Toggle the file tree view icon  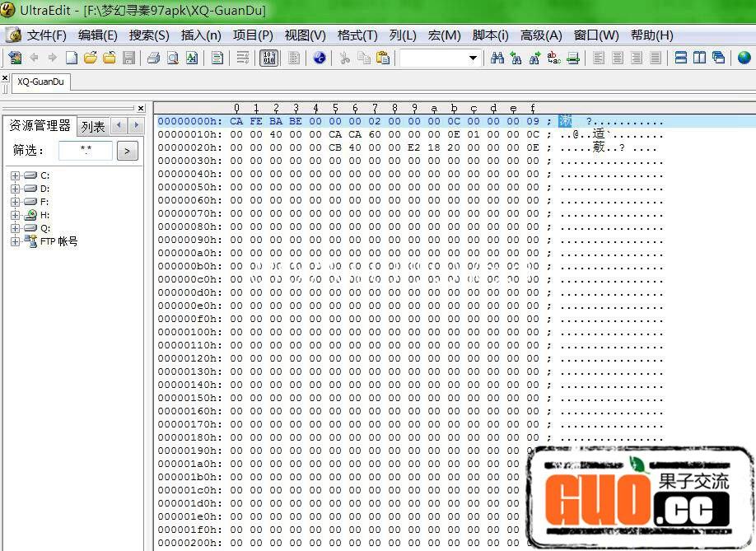tap(15, 58)
